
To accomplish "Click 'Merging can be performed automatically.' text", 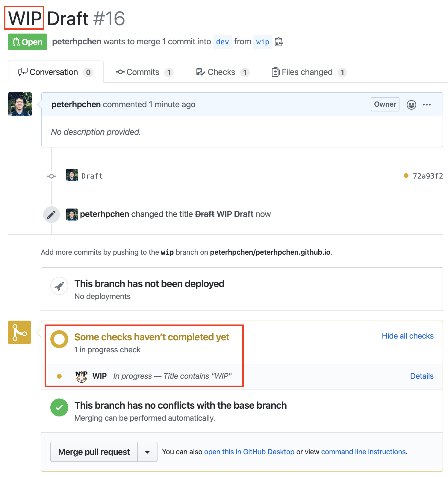I will tap(145, 418).
